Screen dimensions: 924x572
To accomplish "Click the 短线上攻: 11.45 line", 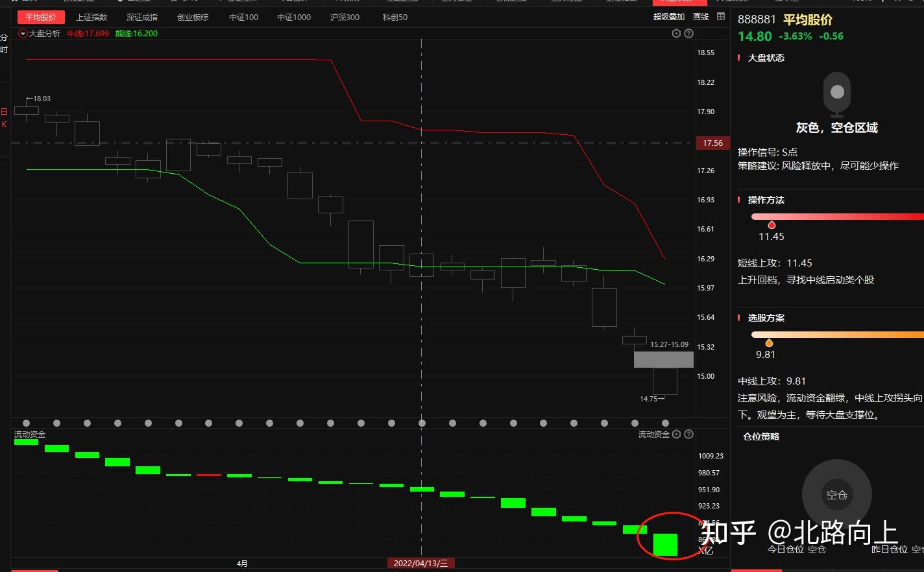I will coord(775,263).
